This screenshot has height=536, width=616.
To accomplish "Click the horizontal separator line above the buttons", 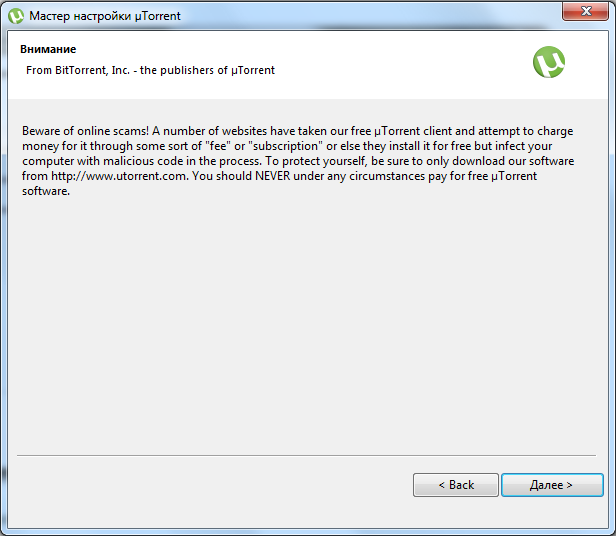I will (306, 455).
